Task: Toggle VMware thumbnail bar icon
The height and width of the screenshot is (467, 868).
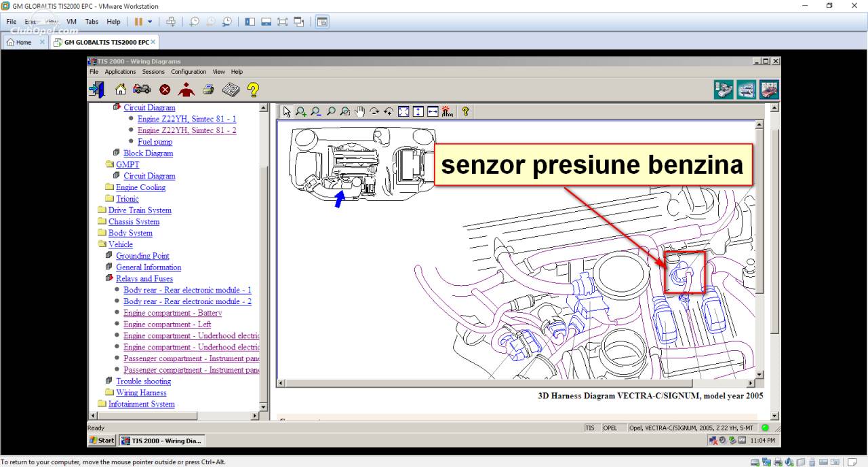Action: click(x=267, y=22)
